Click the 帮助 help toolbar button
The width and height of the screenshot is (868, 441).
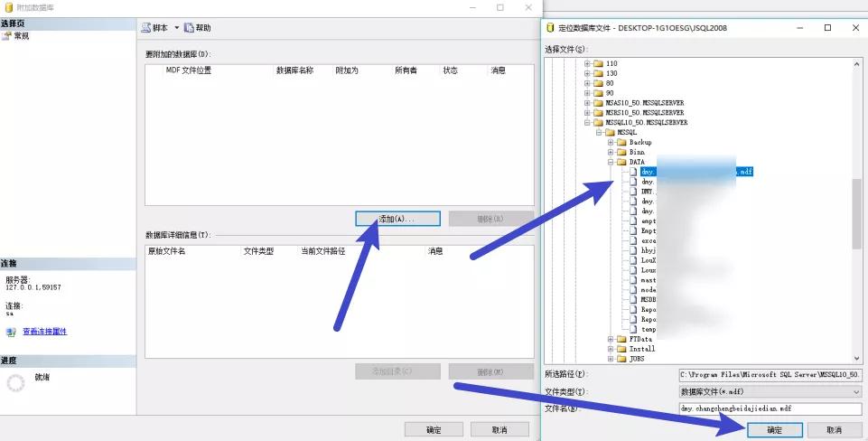(198, 28)
